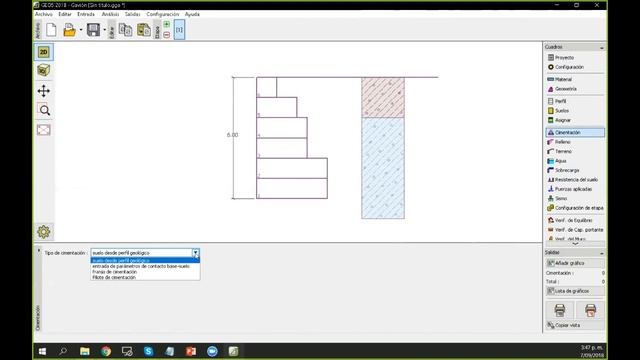Close the Tipo de cimentación combo box arrow
This screenshot has width=640, height=360.
(196, 253)
